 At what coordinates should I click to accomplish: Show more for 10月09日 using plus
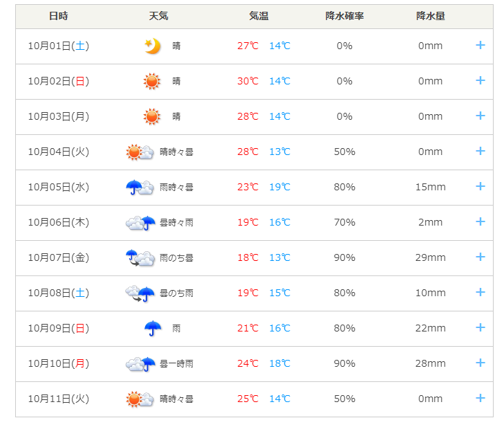point(480,327)
